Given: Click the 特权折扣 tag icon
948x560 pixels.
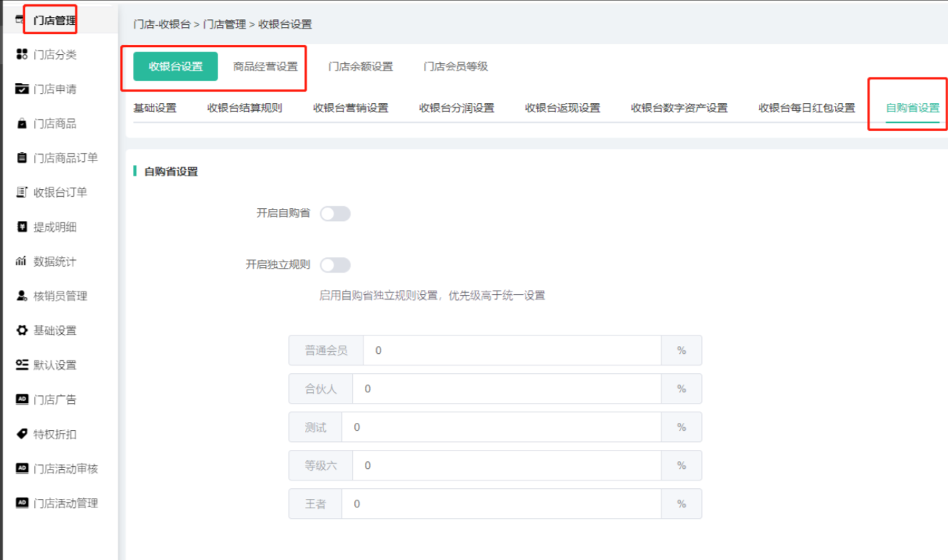Looking at the screenshot, I should click(21, 434).
